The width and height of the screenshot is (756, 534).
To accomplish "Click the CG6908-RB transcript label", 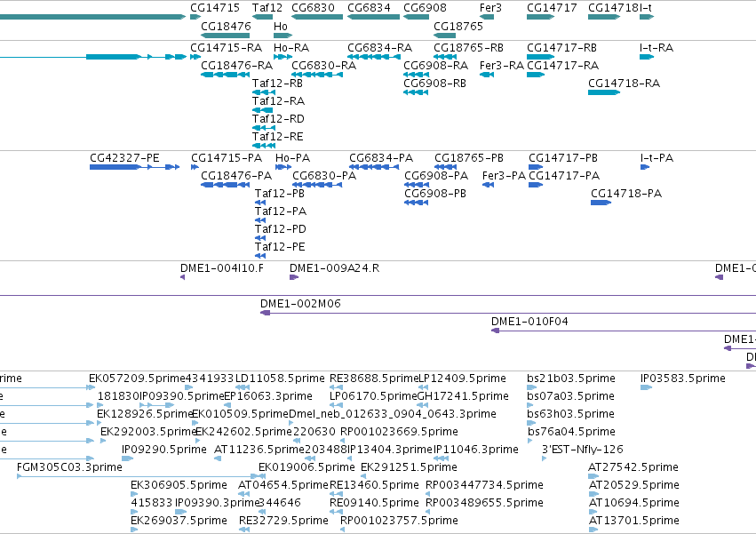I will pyautogui.click(x=435, y=84).
